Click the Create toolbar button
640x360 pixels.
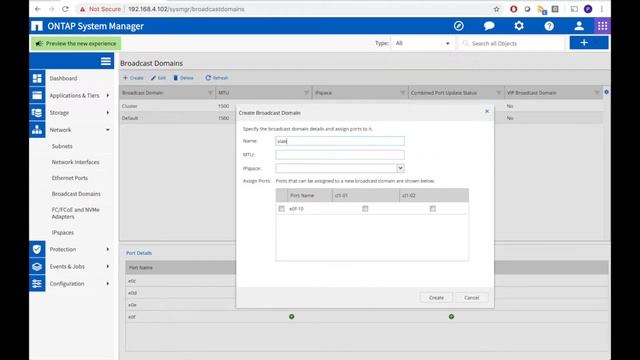coord(133,78)
